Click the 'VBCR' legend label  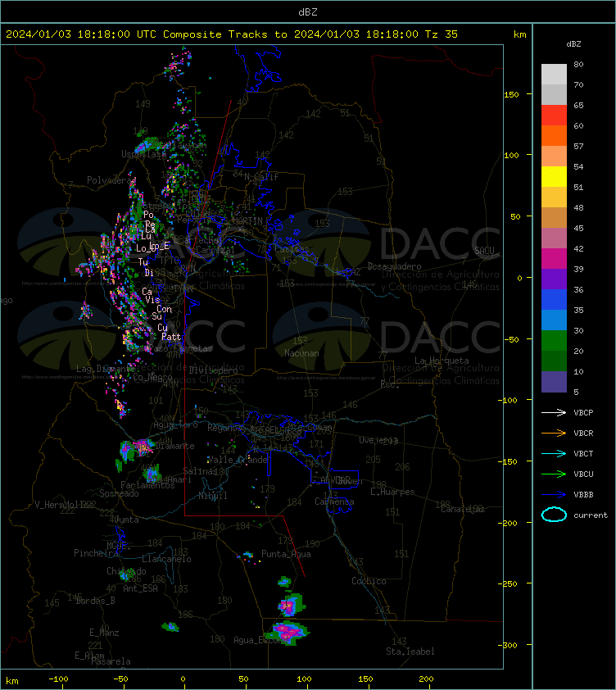click(583, 433)
